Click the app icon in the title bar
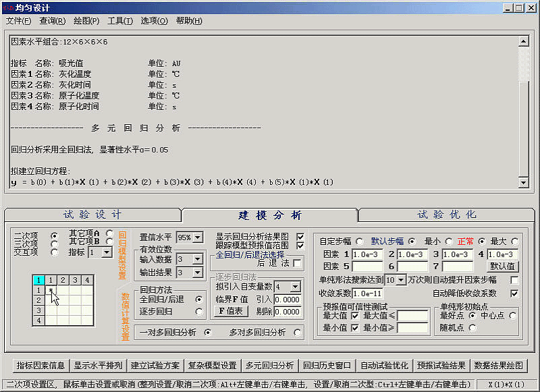Image resolution: width=540 pixels, height=392 pixels. pos(7,7)
